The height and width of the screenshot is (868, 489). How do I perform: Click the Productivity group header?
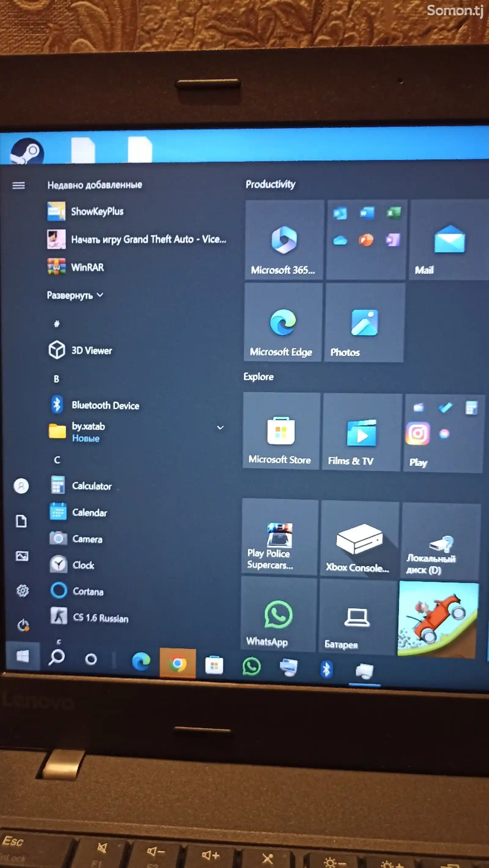pos(270,184)
